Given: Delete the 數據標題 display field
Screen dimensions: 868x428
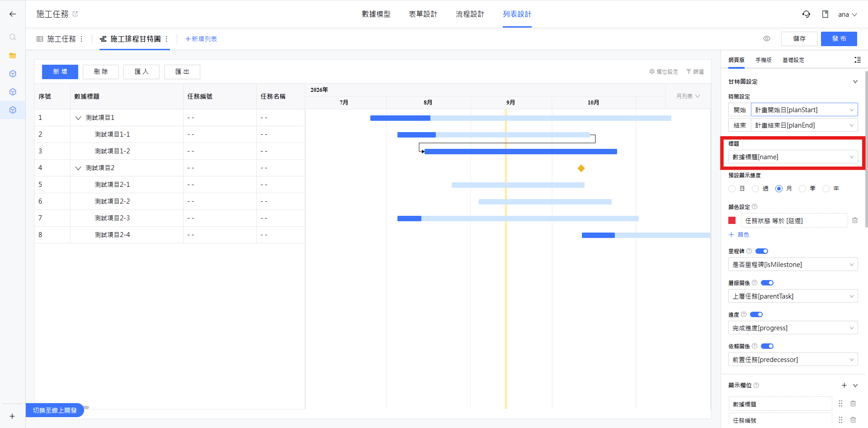Looking at the screenshot, I should point(853,404).
